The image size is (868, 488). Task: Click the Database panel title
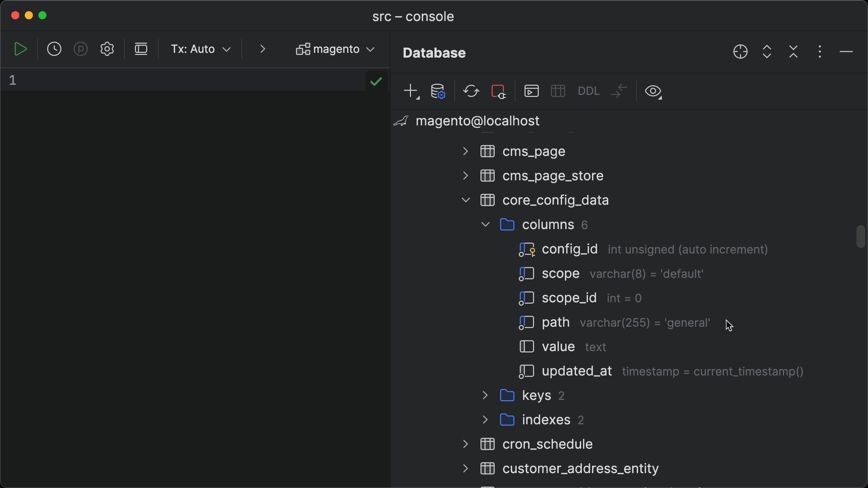[x=434, y=53]
